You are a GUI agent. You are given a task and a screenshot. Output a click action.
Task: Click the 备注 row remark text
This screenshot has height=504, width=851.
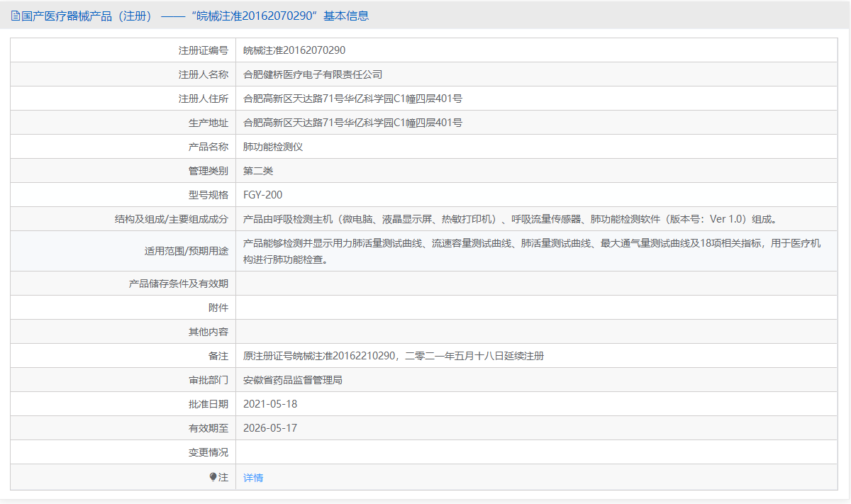[x=394, y=356]
